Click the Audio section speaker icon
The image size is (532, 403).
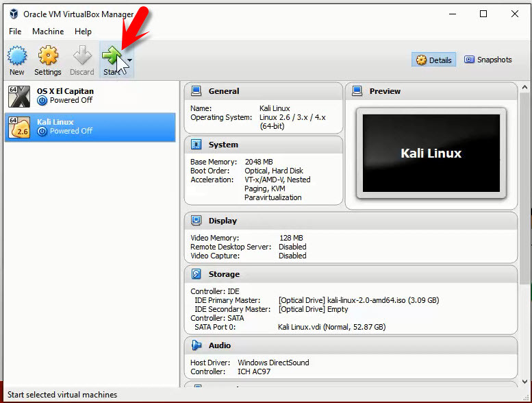point(196,345)
